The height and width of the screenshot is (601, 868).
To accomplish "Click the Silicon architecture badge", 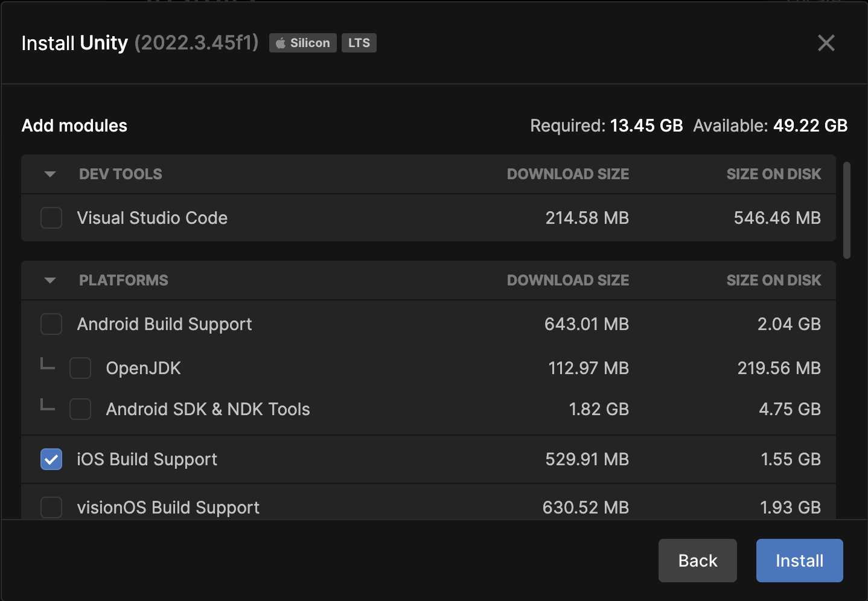I will (x=303, y=43).
